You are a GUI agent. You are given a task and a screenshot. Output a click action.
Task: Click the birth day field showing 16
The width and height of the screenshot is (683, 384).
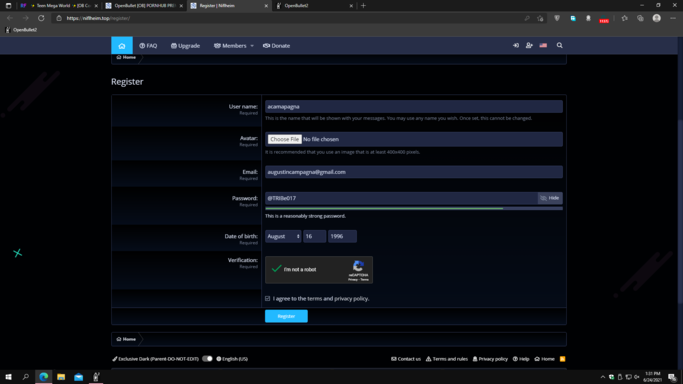pyautogui.click(x=314, y=236)
